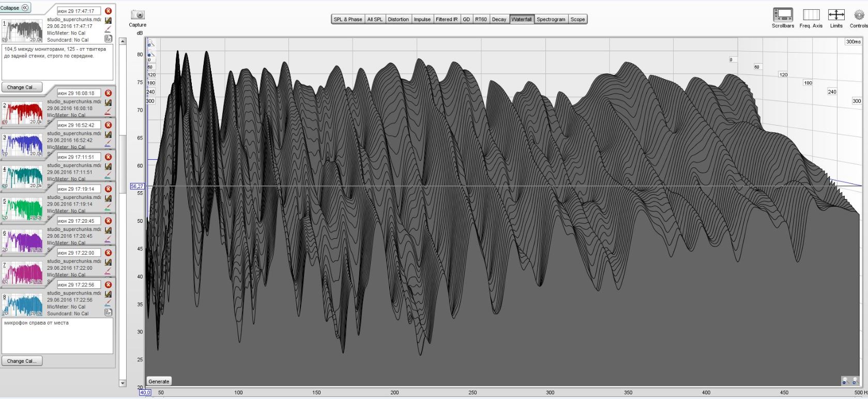Toggle the Scrollbars display icon

[x=783, y=14]
